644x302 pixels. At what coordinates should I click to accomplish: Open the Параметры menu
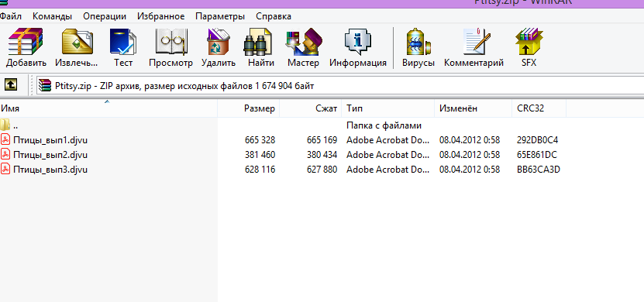point(220,16)
